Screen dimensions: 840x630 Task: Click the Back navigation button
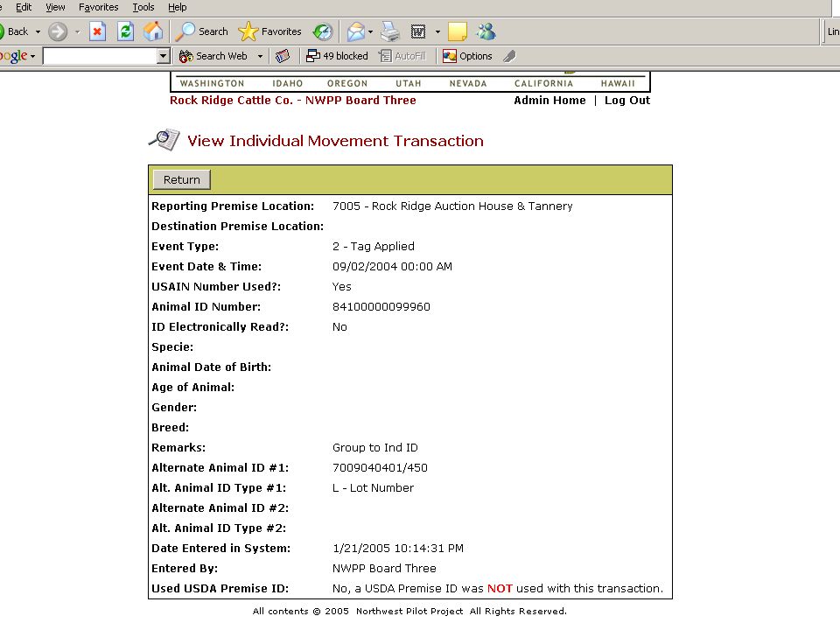coord(14,31)
